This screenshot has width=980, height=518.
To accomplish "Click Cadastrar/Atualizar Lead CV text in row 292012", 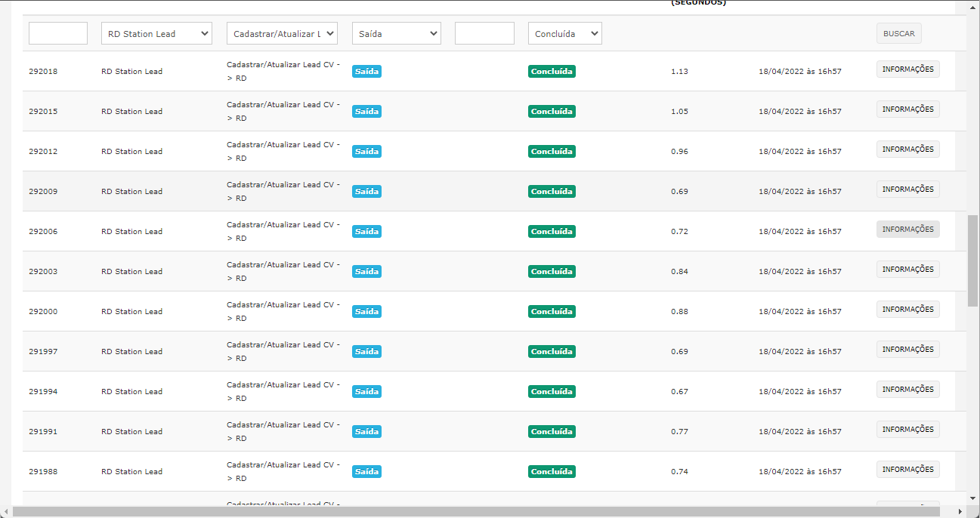I will click(x=283, y=151).
